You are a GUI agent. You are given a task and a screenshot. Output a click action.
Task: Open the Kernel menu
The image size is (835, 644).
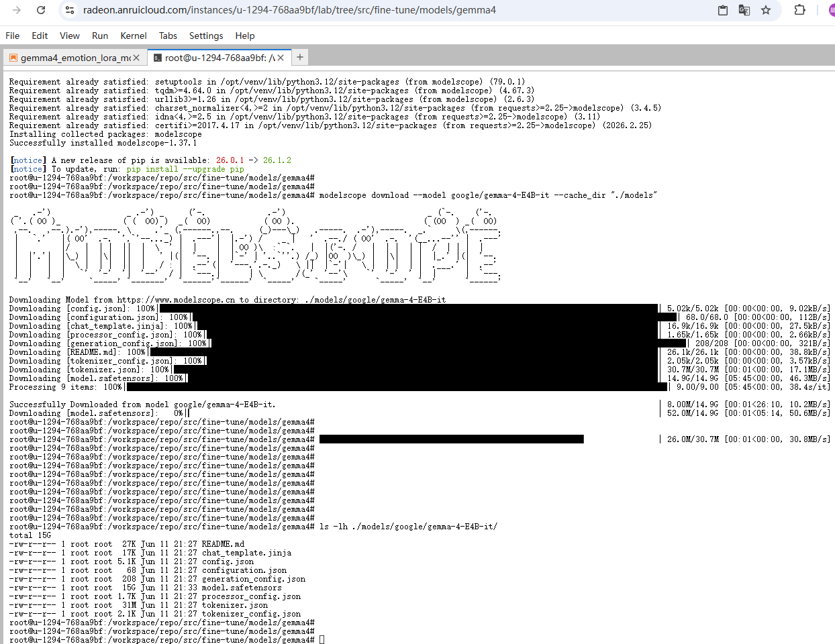(x=134, y=36)
